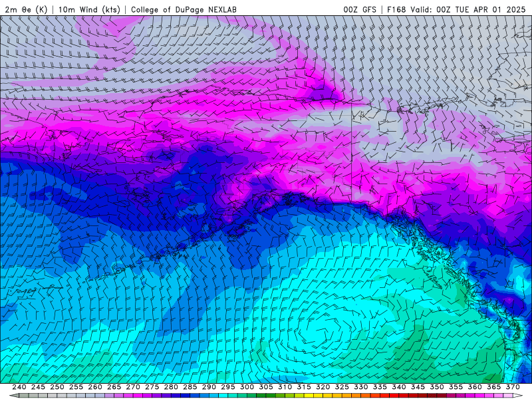Click the 275 color scale label
Viewport: 532px width, 399px height.
tap(152, 387)
